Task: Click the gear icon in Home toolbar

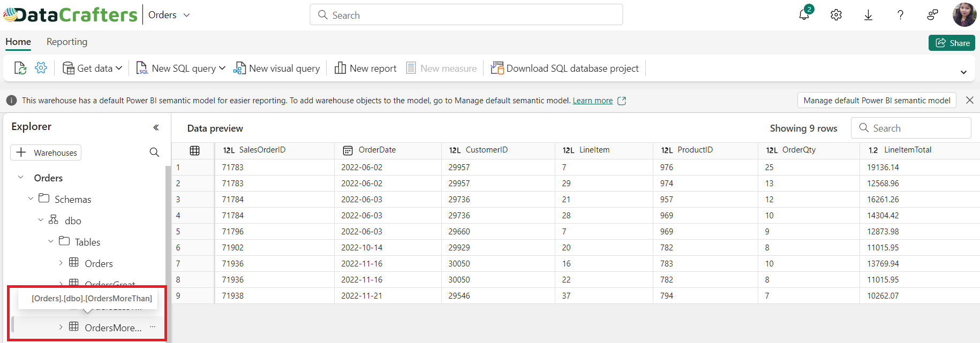Action: 41,68
